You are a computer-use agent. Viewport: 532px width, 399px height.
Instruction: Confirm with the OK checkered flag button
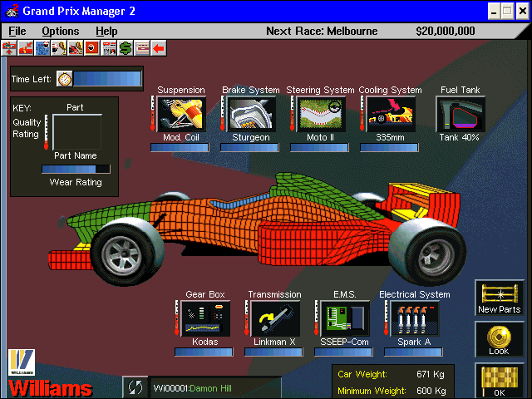(x=500, y=381)
